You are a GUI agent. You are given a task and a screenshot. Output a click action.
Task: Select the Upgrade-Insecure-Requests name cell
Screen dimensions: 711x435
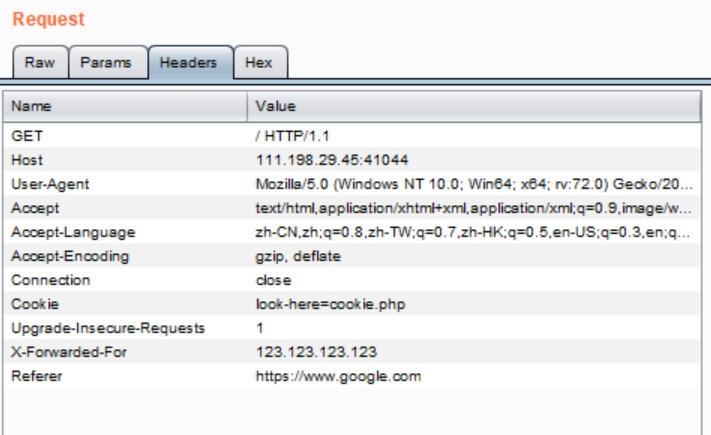pos(125,328)
